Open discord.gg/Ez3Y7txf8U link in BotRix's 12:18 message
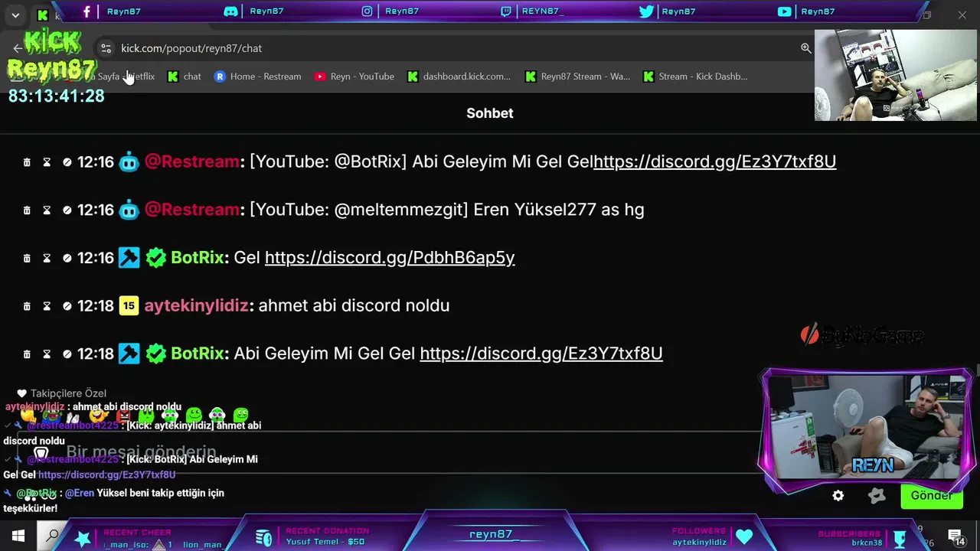This screenshot has height=551, width=980. click(x=541, y=354)
